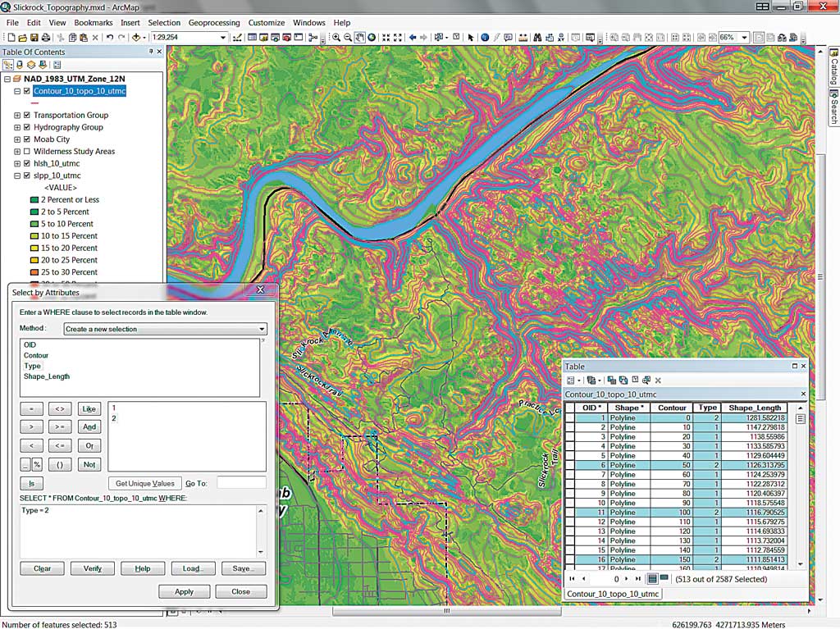Viewport: 840px width, 629px height.
Task: Click the 2 Percent or Less swatch
Action: (34, 199)
